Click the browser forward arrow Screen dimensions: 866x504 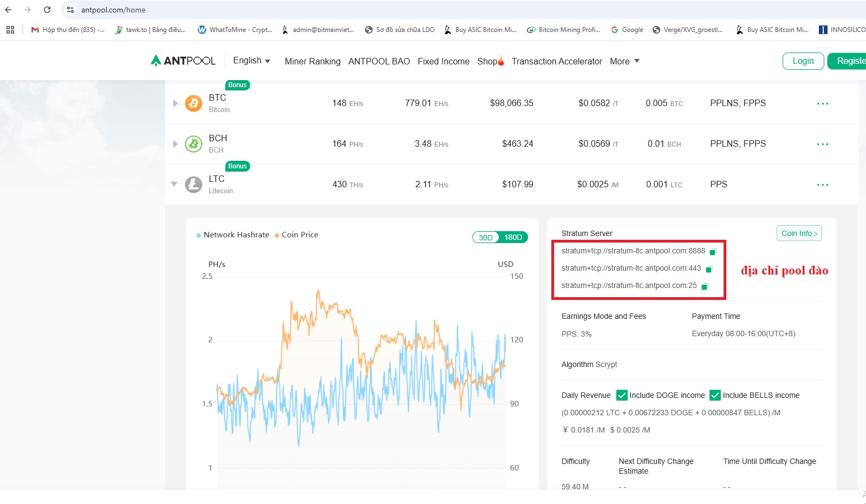tap(28, 10)
